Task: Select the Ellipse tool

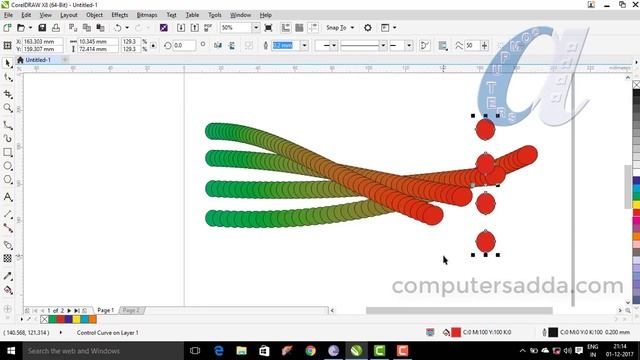Action: coord(7,166)
